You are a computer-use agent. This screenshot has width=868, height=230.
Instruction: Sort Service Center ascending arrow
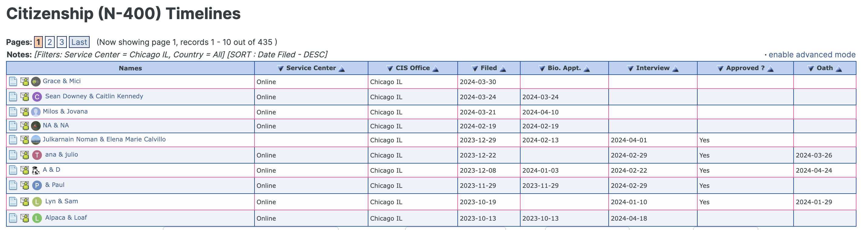pyautogui.click(x=342, y=69)
